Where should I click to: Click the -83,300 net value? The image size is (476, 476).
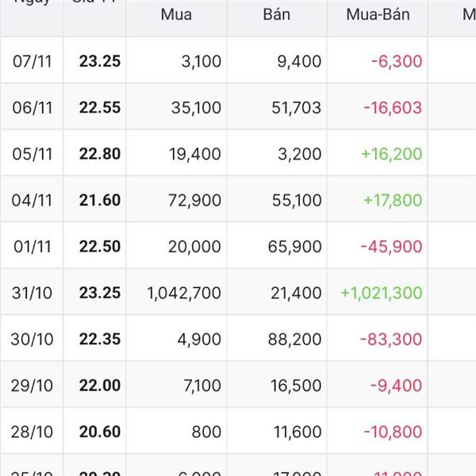pyautogui.click(x=391, y=339)
